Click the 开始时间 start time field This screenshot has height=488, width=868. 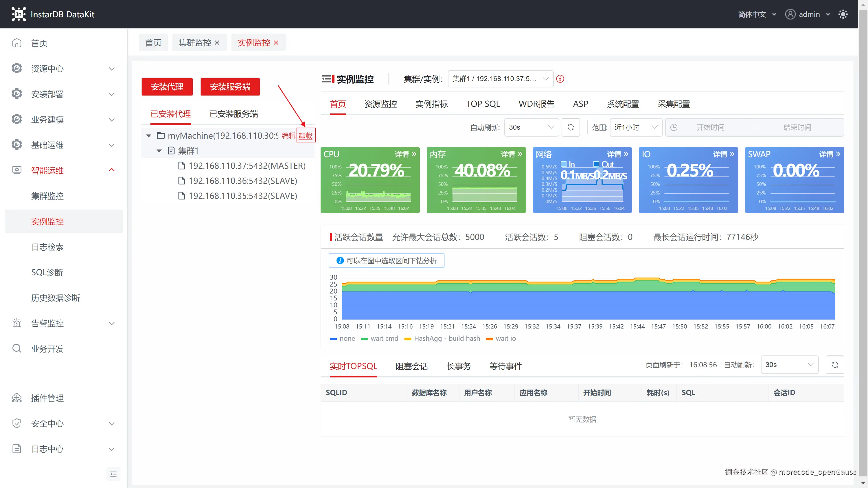710,127
